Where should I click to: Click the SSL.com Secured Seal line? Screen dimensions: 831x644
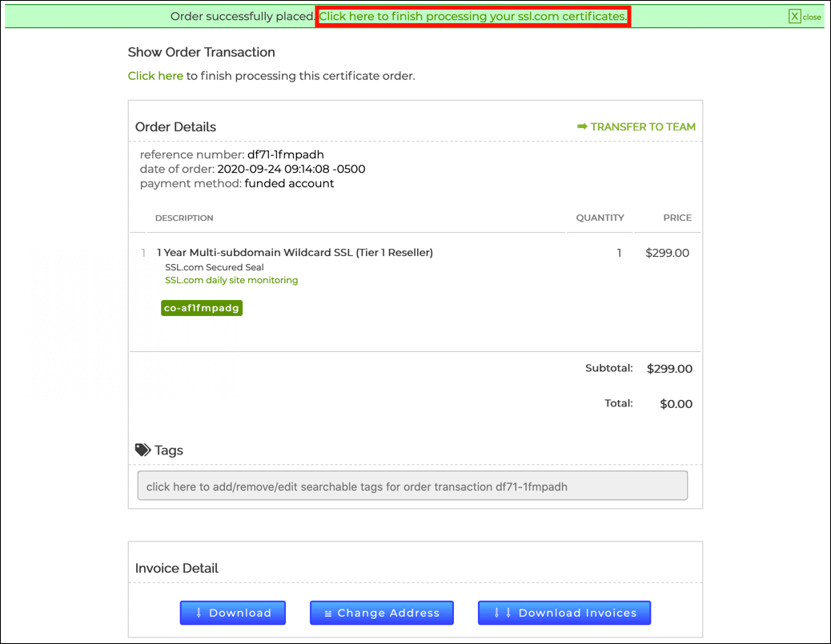[x=214, y=267]
